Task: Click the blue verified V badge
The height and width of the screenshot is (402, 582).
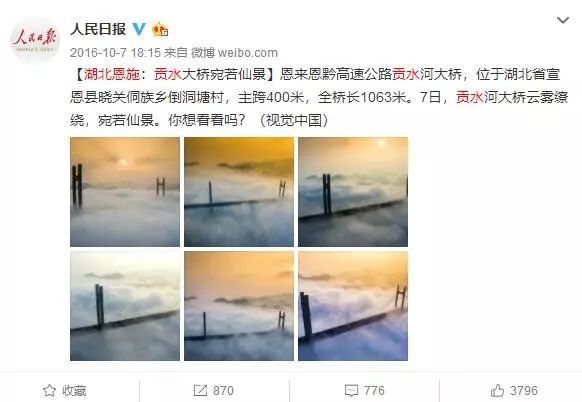Action: pos(140,29)
